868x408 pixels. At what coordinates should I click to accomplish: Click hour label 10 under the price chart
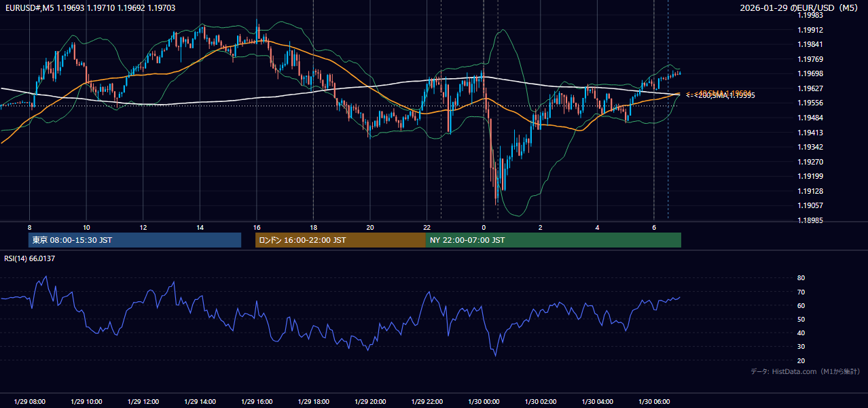click(86, 227)
